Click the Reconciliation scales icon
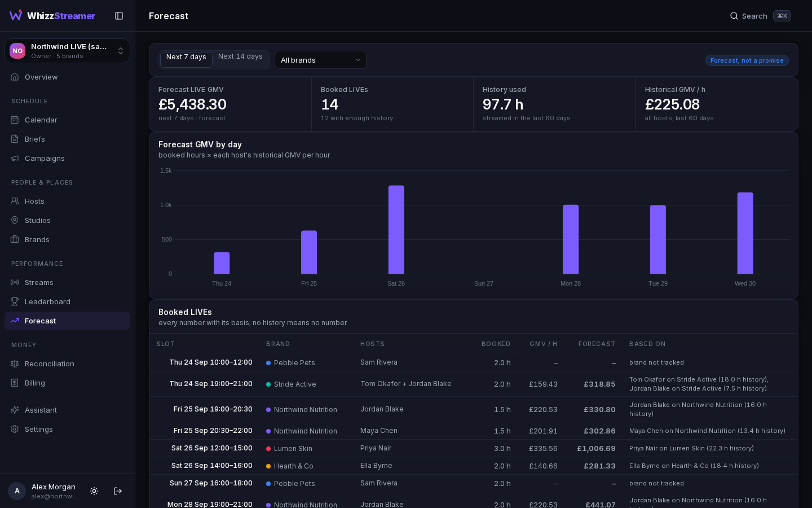Viewport: 812px width, 508px height. (15, 364)
